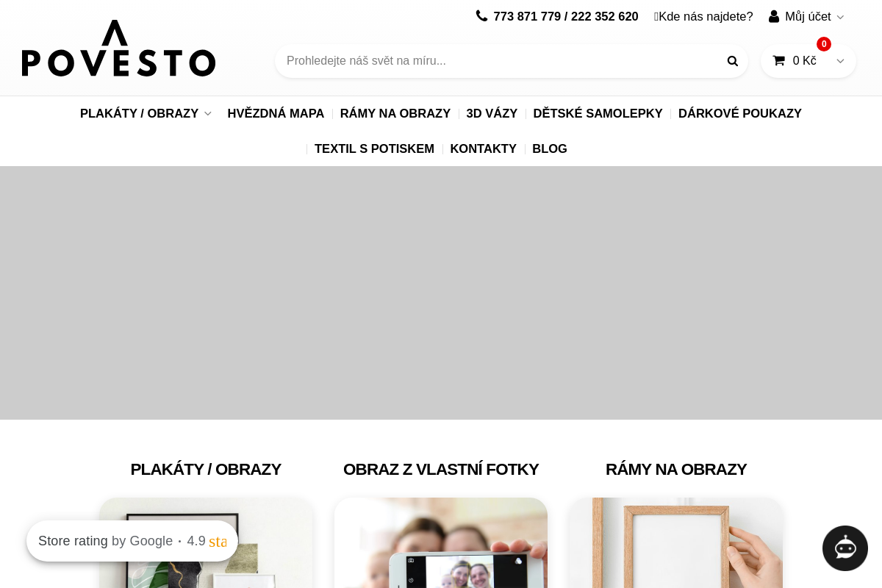Viewport: 882px width, 588px height.
Task: Expand the Plakáty / Obrazy menu chevron
Action: pyautogui.click(x=208, y=114)
